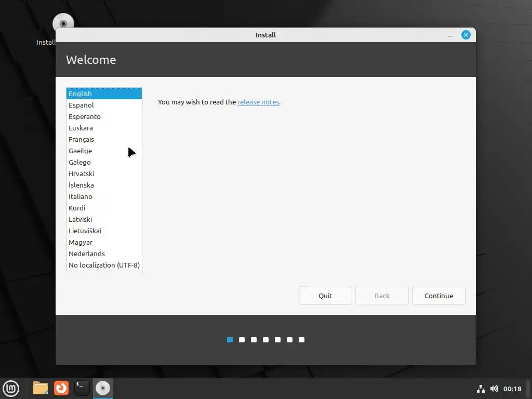Open the volume tray icon

(x=494, y=389)
